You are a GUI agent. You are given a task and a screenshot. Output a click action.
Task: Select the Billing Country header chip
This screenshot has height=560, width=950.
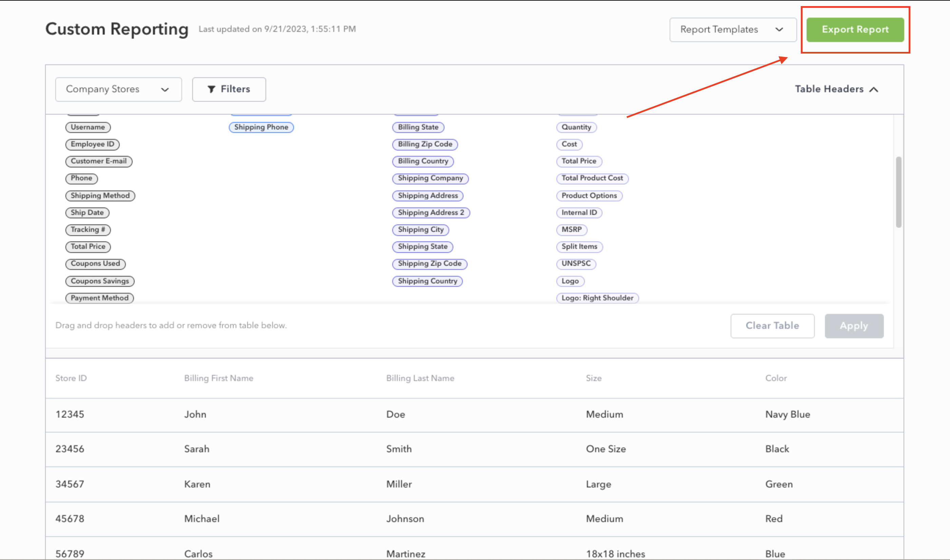point(423,161)
